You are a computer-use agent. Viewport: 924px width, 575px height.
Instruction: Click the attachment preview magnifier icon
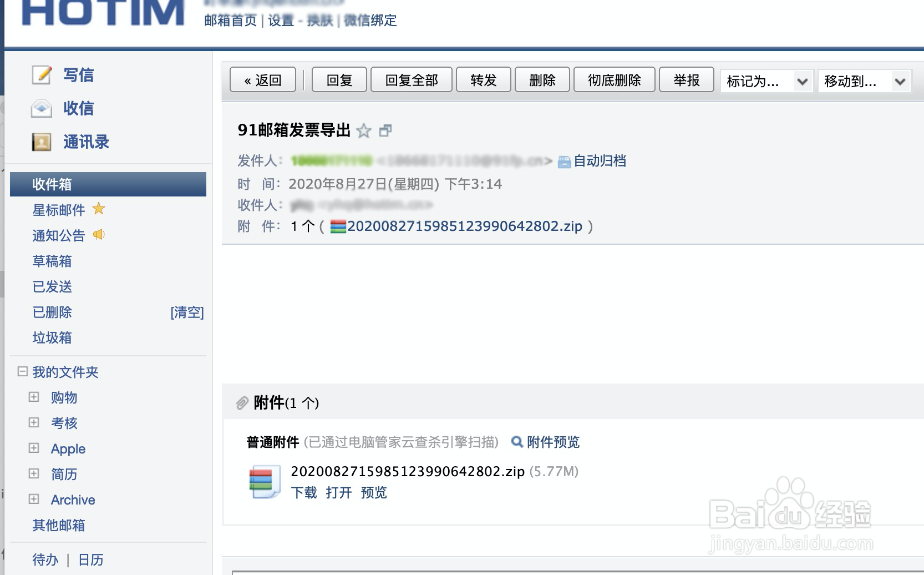(517, 442)
